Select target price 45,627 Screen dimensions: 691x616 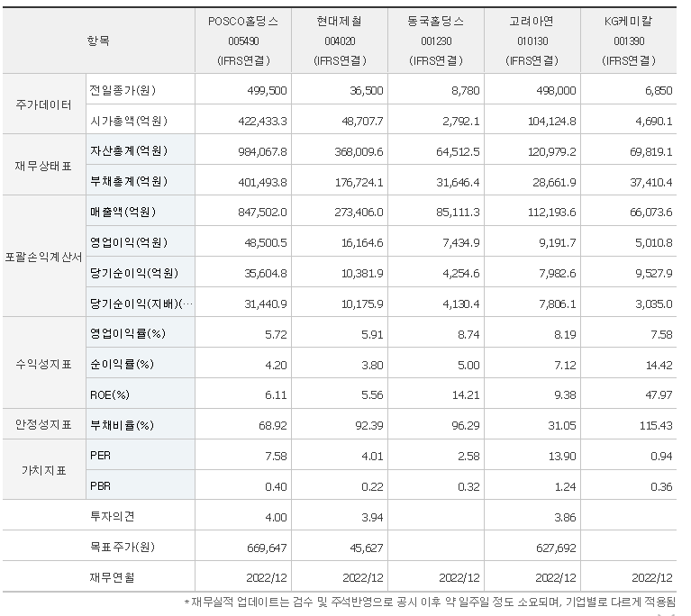367,548
